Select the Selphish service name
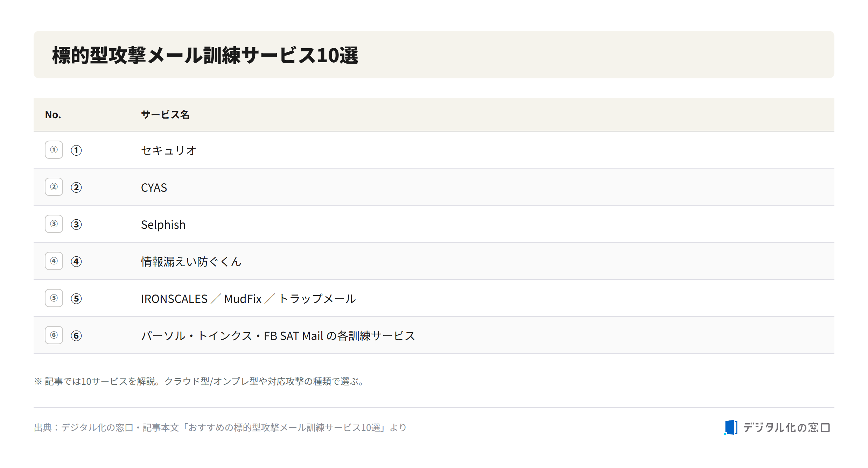Screen dimensions: 868x468 pyautogui.click(x=163, y=225)
